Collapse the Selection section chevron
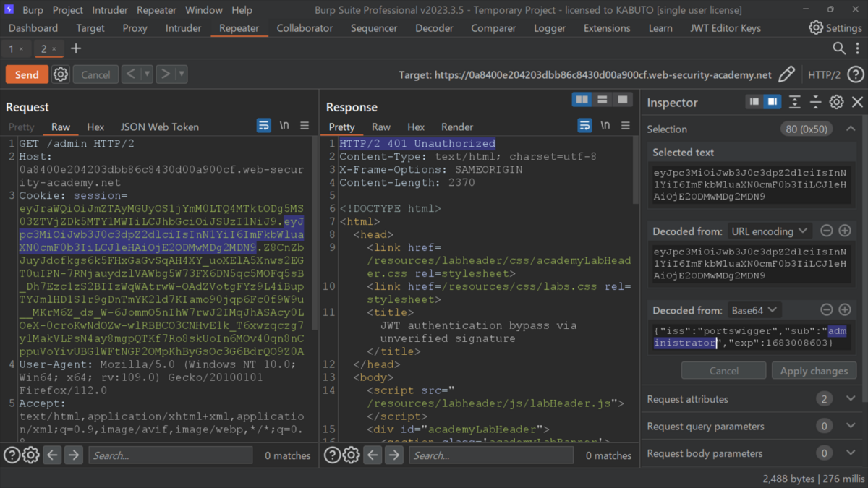Viewport: 868px width, 488px height. [x=851, y=129]
